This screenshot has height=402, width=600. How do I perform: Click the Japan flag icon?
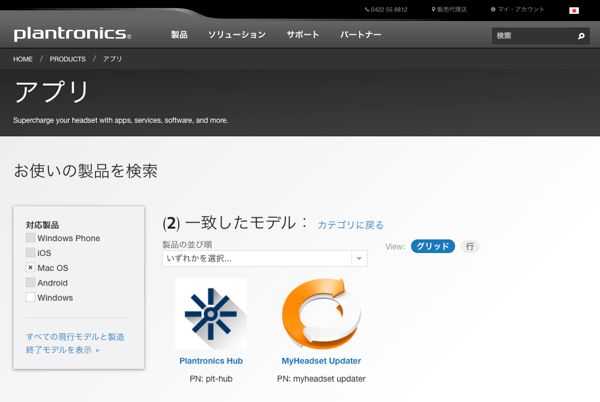(x=574, y=10)
